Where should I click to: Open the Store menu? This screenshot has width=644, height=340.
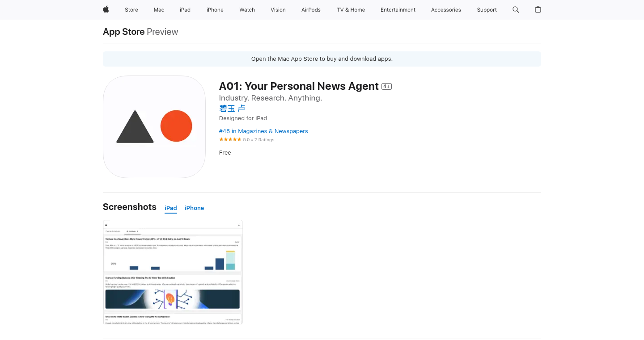[131, 10]
